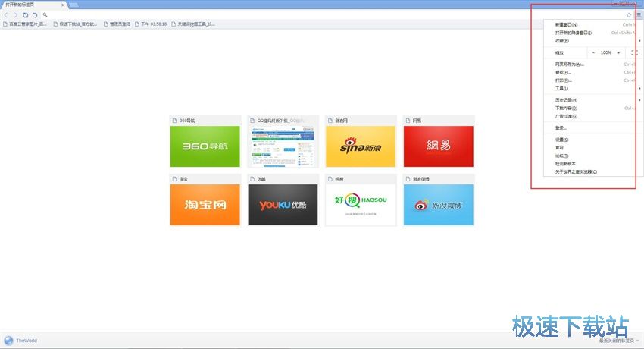Click the undo closed tab arrow icon
The image size is (644, 349).
tap(35, 15)
